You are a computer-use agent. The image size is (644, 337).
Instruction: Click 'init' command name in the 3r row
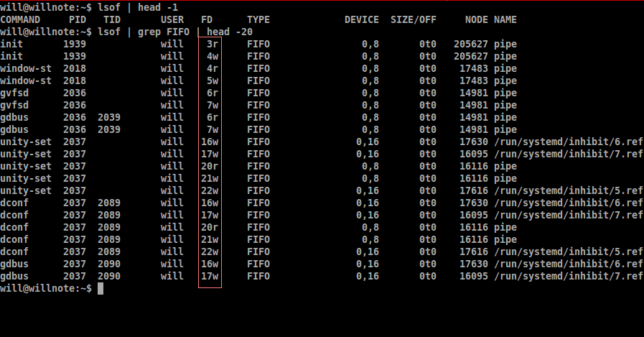point(11,44)
